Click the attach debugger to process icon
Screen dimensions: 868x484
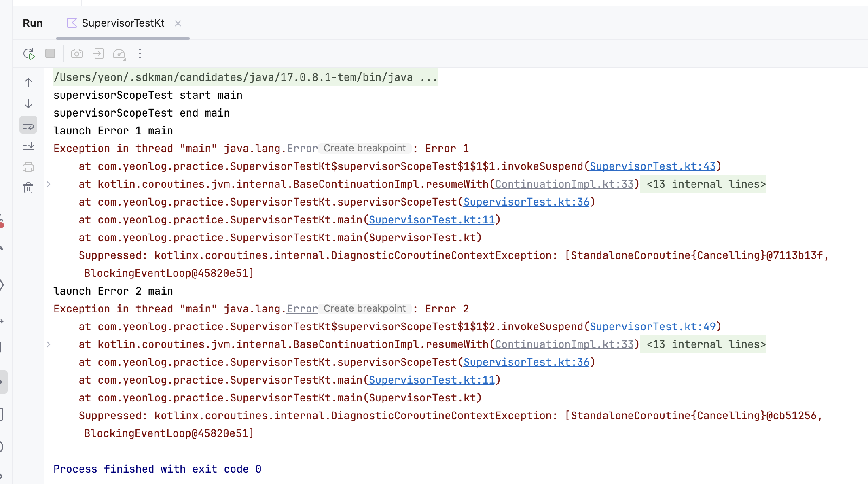[x=98, y=54]
